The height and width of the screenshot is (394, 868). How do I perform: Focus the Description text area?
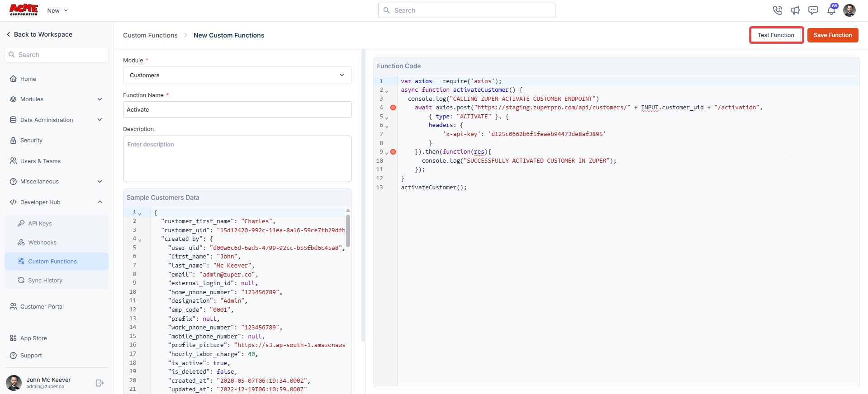click(x=237, y=159)
